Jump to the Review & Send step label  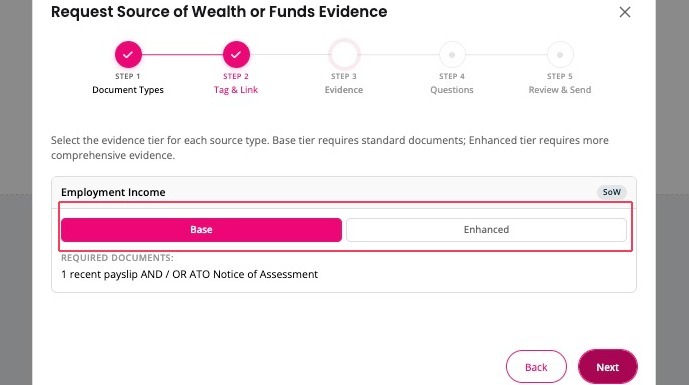560,90
